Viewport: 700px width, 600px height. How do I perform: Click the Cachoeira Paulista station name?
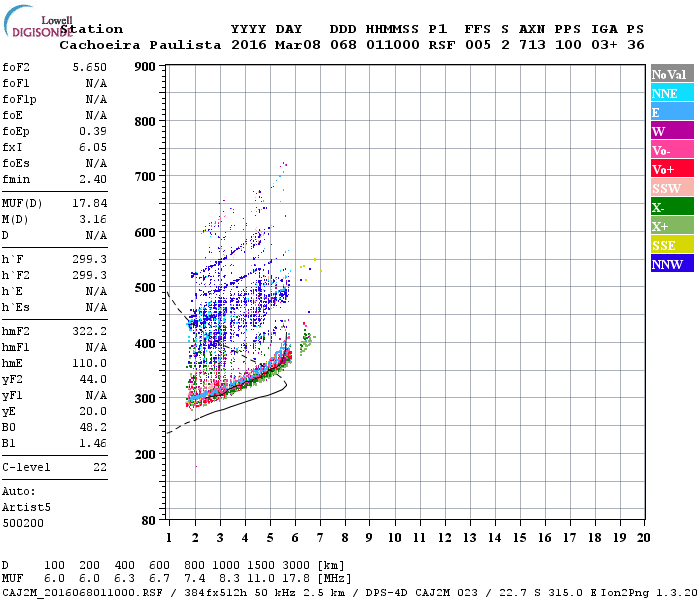(140, 45)
